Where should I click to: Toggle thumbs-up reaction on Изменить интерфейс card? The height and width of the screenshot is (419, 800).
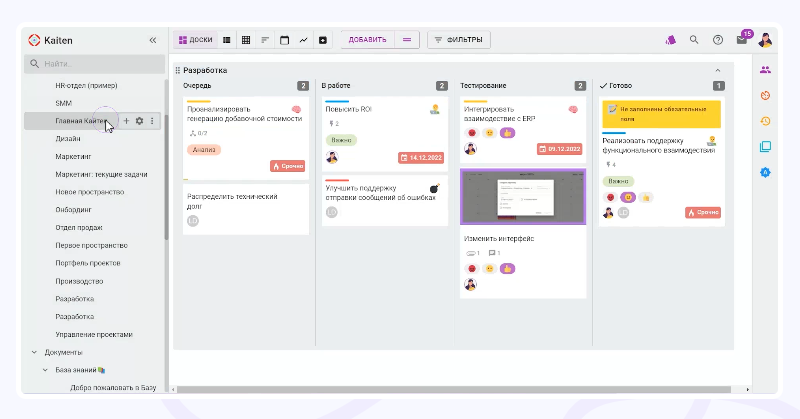tap(507, 268)
